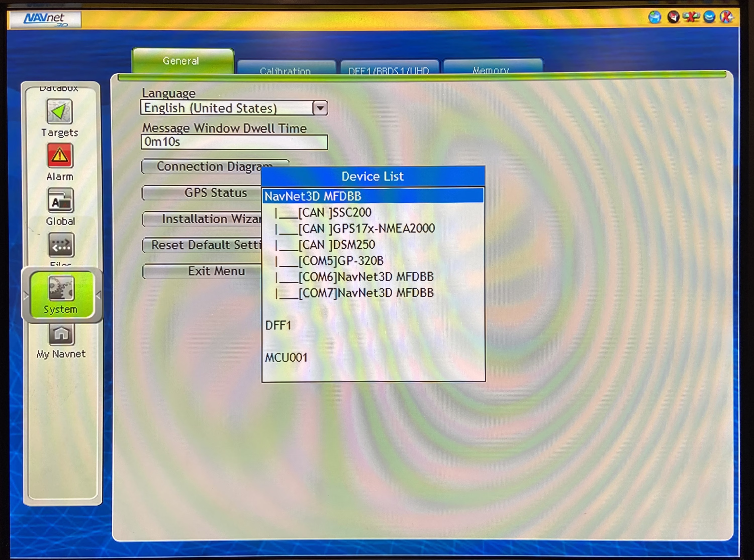Click the network disconnected red-X status icon
Image resolution: width=754 pixels, height=560 pixels.
pos(691,17)
